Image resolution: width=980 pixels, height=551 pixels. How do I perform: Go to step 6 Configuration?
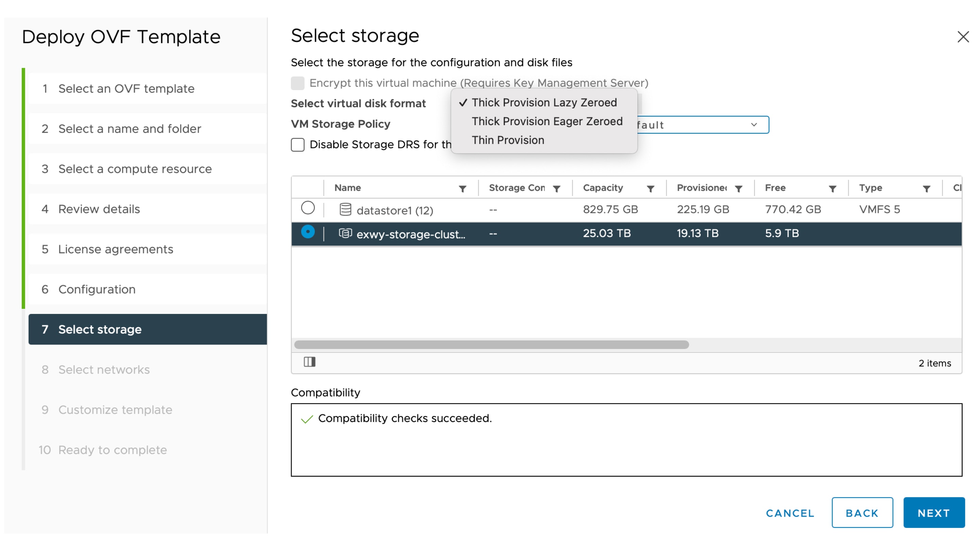click(x=97, y=289)
